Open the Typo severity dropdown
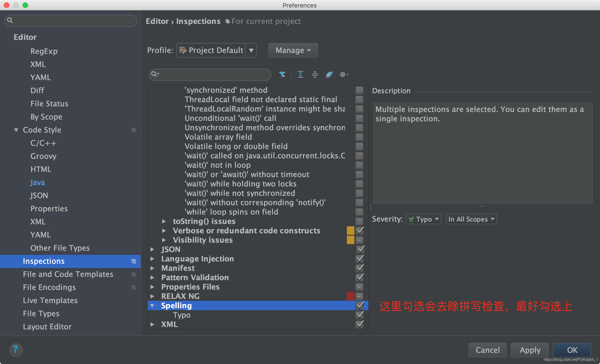 pyautogui.click(x=423, y=219)
